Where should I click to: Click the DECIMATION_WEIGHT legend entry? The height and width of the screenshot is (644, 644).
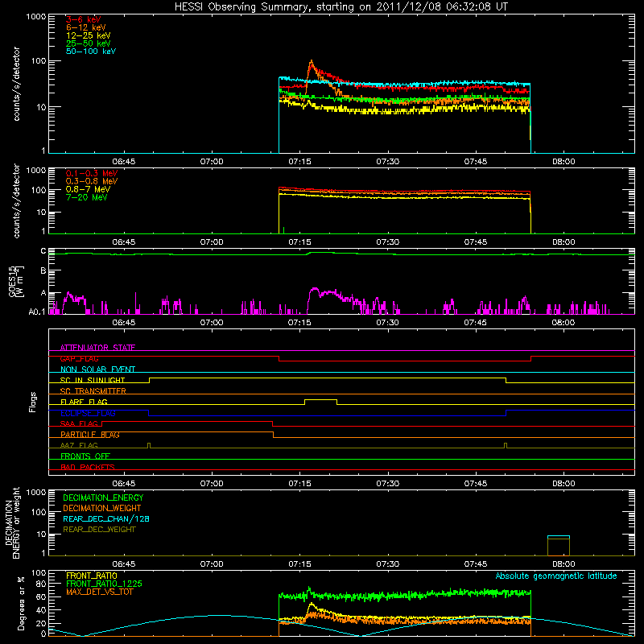tap(102, 508)
